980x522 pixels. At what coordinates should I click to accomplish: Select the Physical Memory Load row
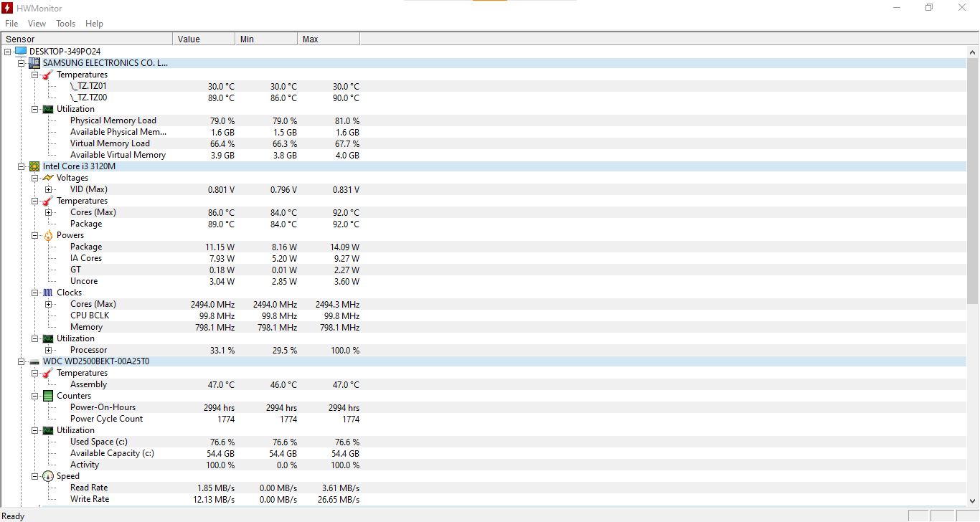point(113,120)
